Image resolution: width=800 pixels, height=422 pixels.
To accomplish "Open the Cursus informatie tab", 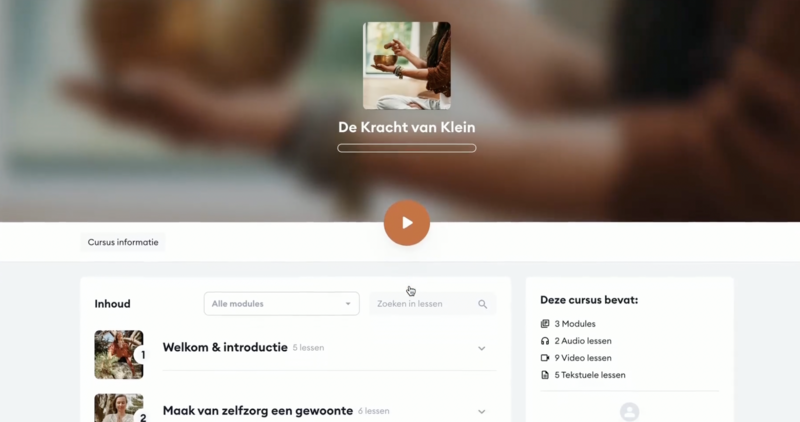I will [x=123, y=242].
